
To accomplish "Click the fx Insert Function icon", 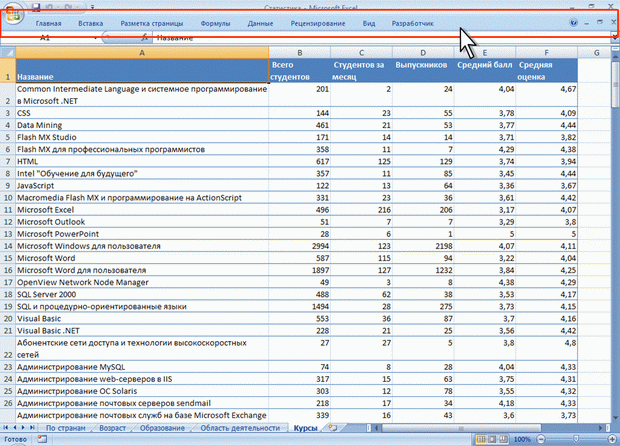I will 145,38.
